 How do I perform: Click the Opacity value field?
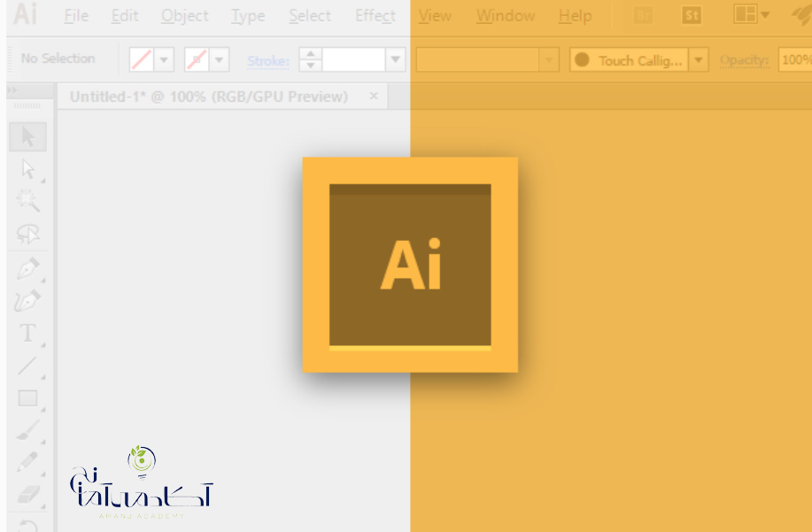(x=795, y=60)
